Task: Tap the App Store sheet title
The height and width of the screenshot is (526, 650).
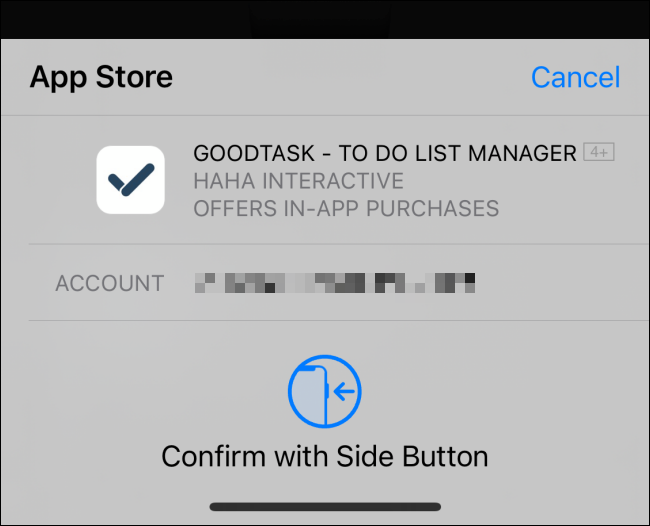Action: [101, 77]
